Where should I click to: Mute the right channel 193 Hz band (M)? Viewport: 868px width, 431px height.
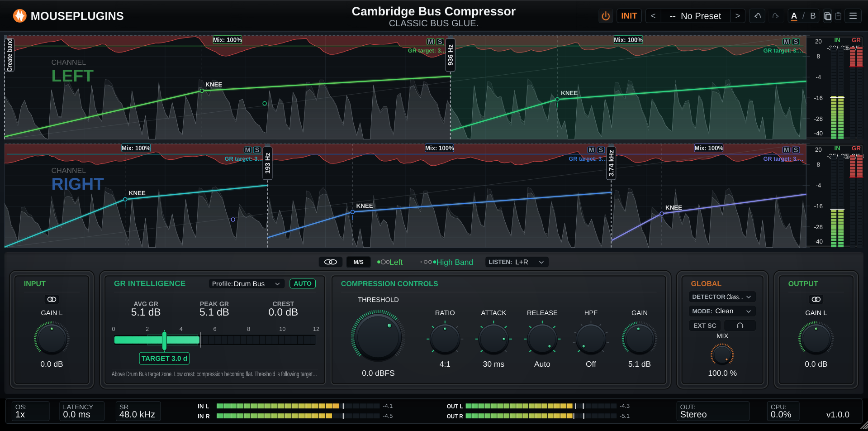tap(248, 150)
